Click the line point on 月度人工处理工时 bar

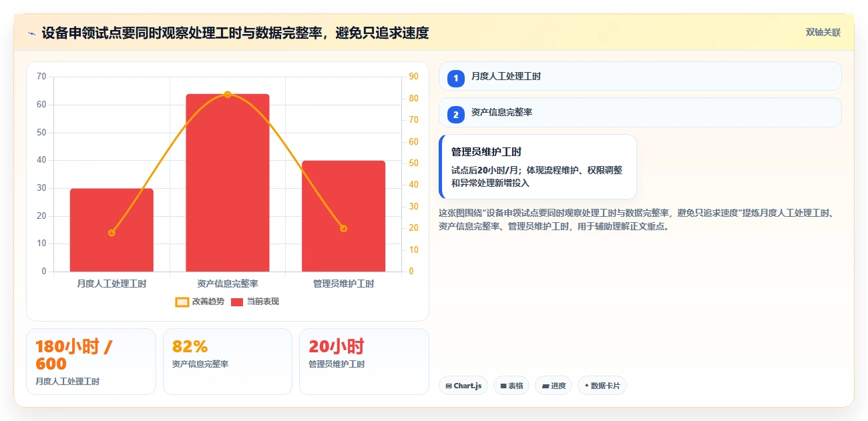[x=112, y=233]
